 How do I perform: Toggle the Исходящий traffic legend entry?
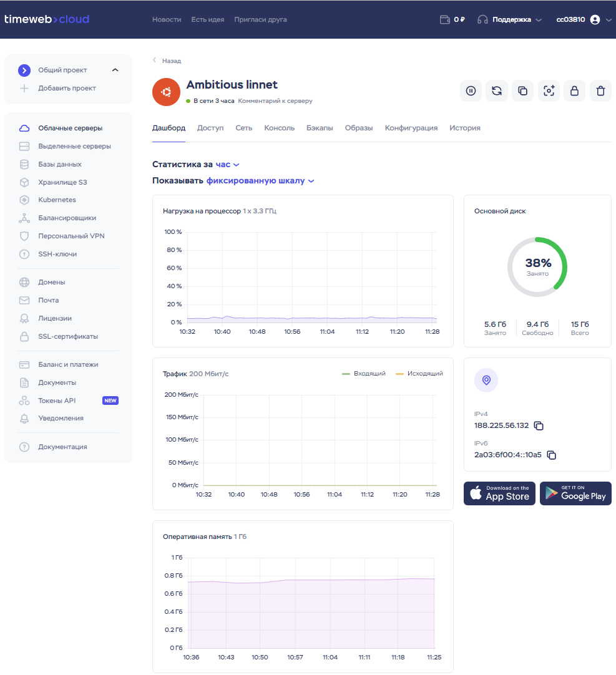pyautogui.click(x=419, y=374)
